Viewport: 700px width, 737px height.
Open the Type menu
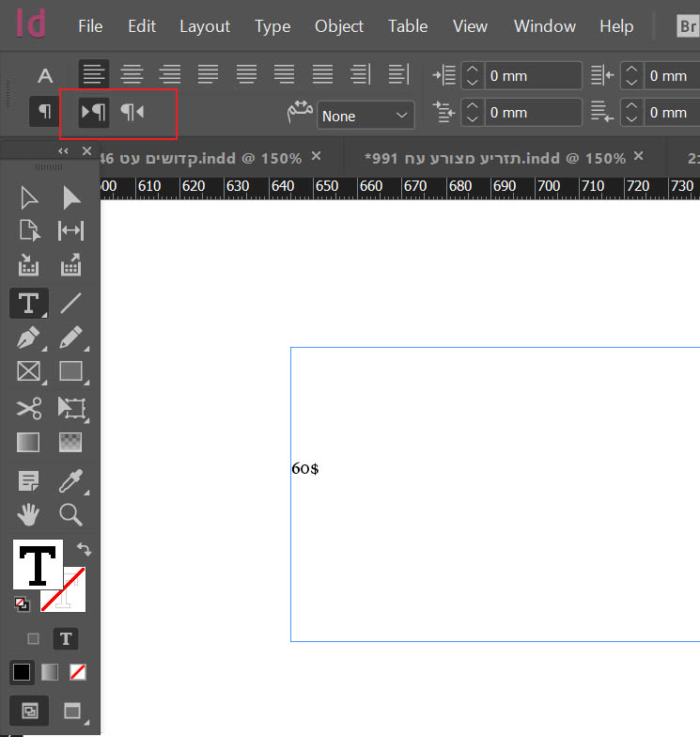(x=272, y=26)
